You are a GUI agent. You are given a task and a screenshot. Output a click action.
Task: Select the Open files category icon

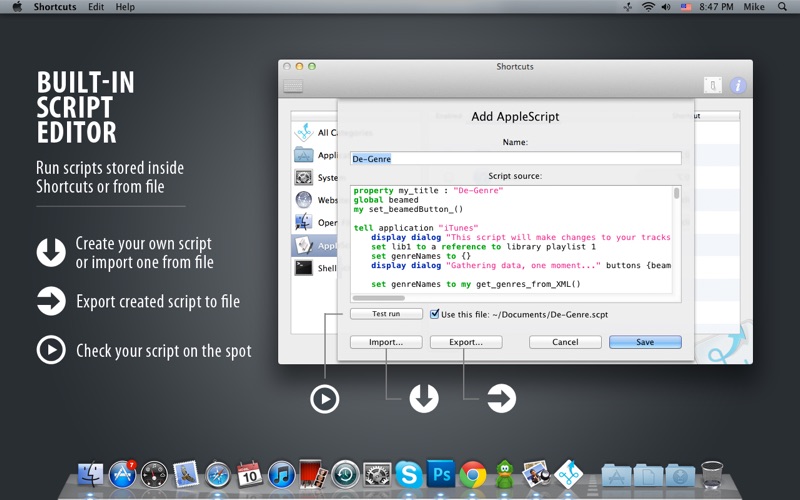pos(304,222)
